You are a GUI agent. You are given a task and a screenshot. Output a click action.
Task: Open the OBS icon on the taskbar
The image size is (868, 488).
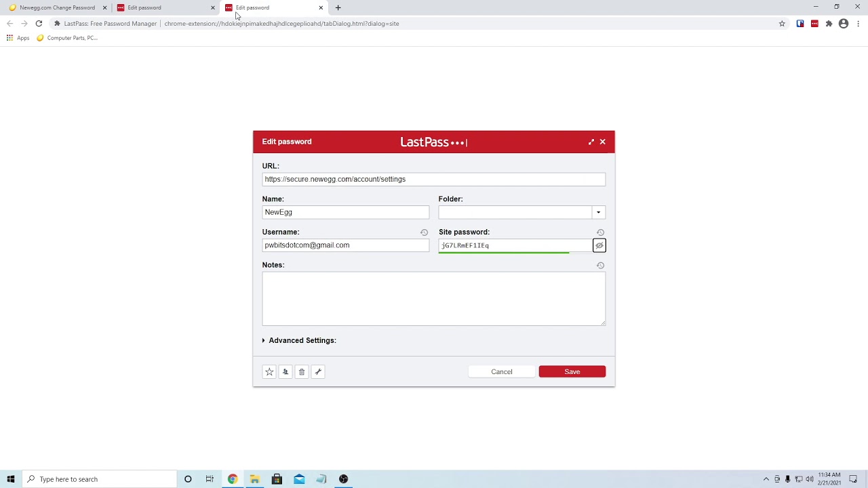coord(344,479)
